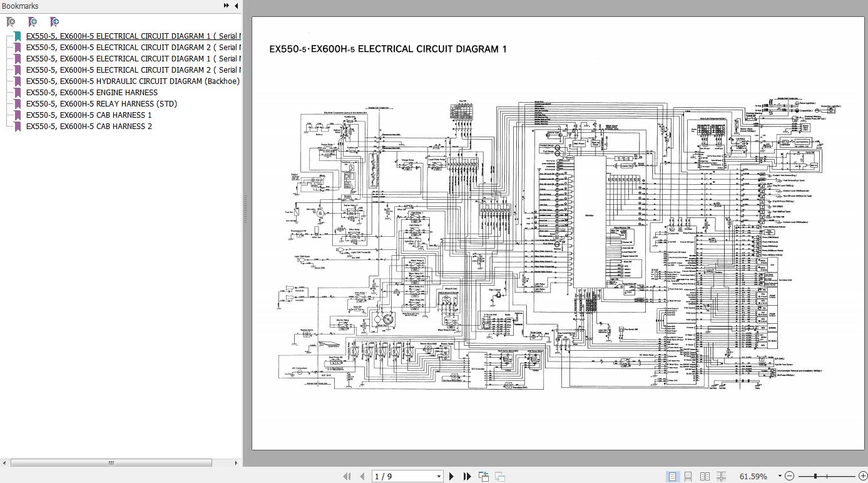The width and height of the screenshot is (868, 483).
Task: Select third bookmark ELECTRICAL CIRCUIT DIAGRAM 1
Action: [133, 59]
